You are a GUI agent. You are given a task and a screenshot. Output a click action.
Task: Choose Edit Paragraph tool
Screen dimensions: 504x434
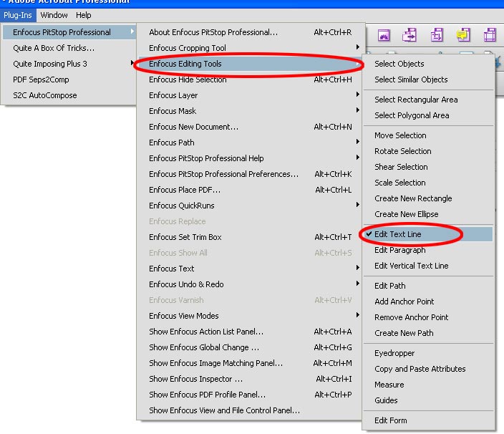point(428,250)
